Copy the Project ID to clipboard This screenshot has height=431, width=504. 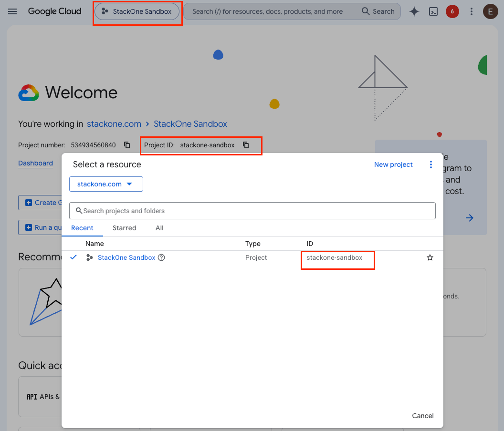pyautogui.click(x=246, y=145)
